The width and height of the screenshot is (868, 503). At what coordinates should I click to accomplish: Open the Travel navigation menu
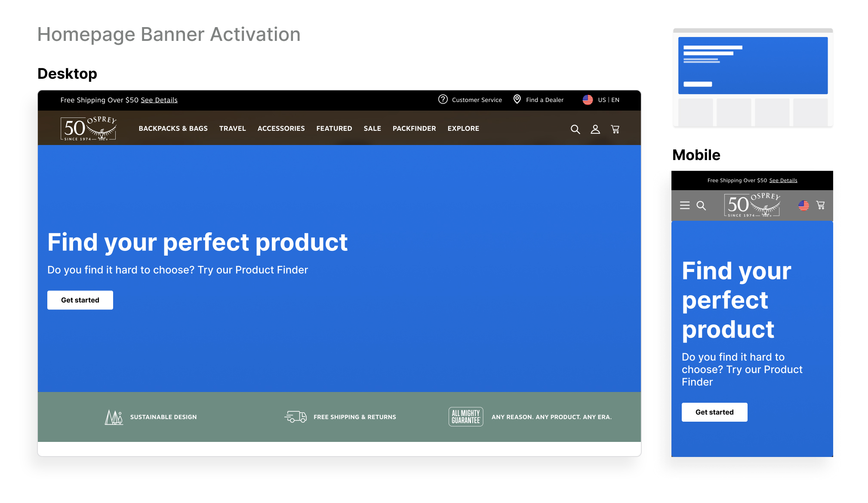coord(232,128)
